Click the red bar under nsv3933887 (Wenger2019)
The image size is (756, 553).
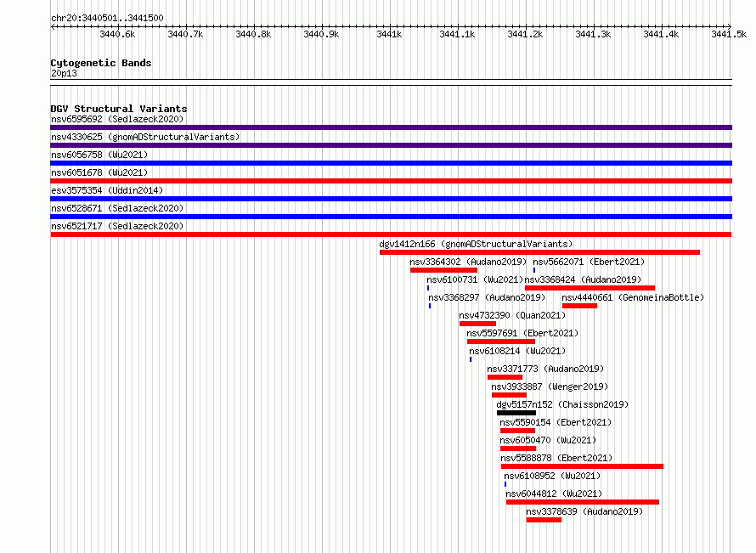[x=509, y=395]
